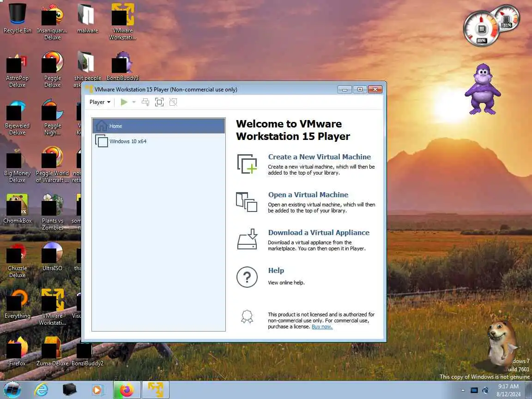Open the Windows Start button
This screenshot has width=532, height=399.
(x=12, y=390)
